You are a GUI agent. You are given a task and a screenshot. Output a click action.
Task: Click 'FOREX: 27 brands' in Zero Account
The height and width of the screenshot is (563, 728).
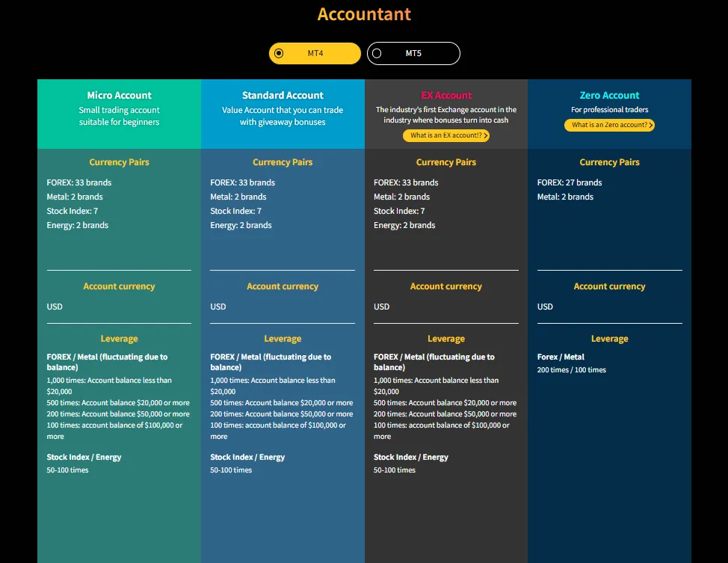point(570,182)
